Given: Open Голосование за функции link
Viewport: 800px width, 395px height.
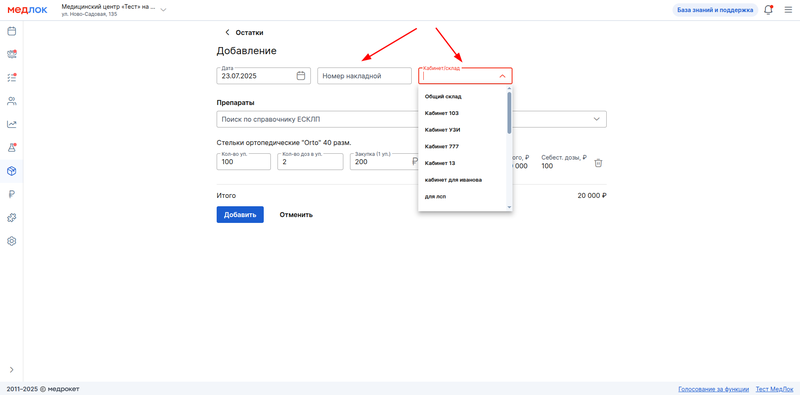Looking at the screenshot, I should click(713, 389).
